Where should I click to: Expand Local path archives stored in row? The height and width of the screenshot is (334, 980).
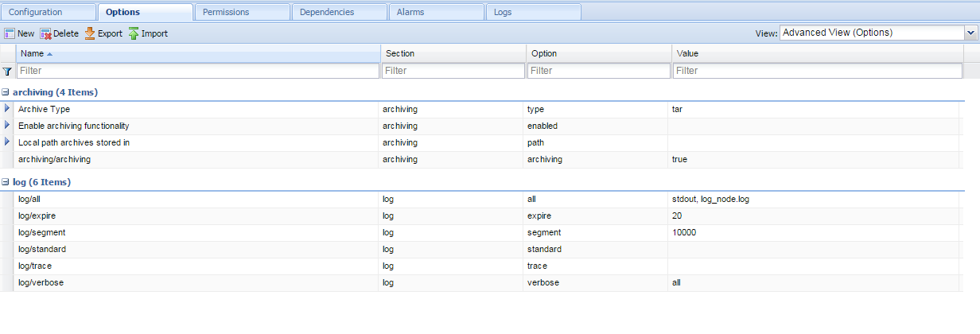[x=7, y=142]
